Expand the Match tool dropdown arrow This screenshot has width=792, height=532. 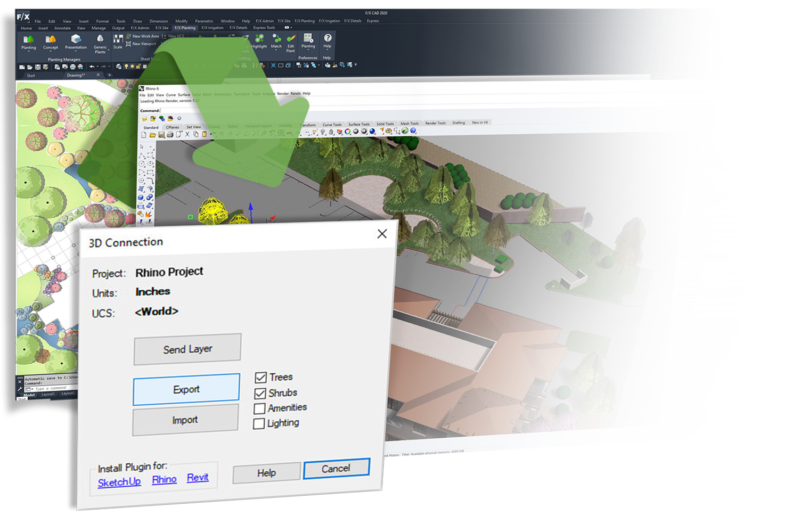coord(276,50)
